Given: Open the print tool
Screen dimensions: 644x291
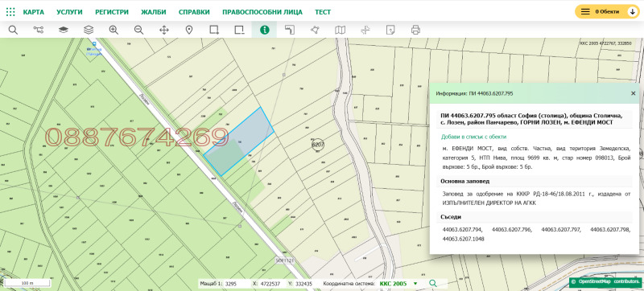Looking at the screenshot, I should click(415, 30).
